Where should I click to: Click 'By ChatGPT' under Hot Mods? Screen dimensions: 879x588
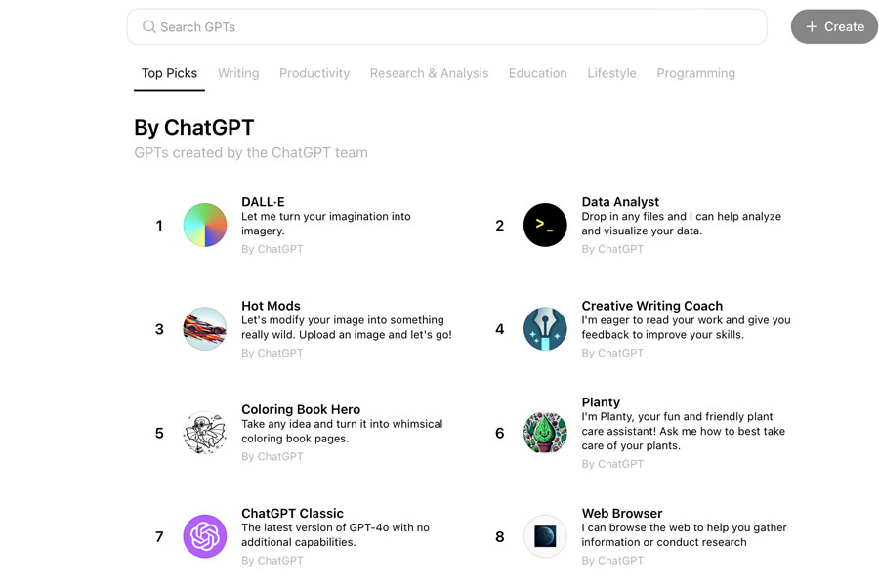(272, 353)
